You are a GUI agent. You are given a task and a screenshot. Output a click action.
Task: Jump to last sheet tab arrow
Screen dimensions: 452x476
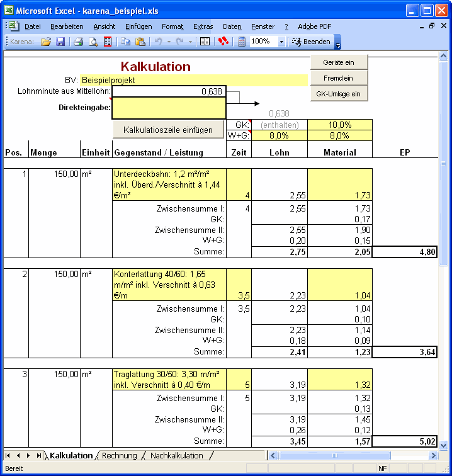[38, 455]
